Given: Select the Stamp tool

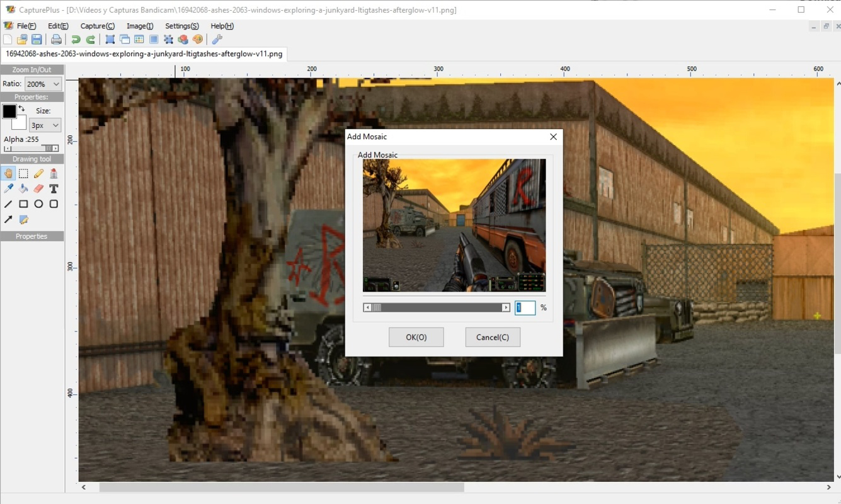Looking at the screenshot, I should tap(54, 173).
